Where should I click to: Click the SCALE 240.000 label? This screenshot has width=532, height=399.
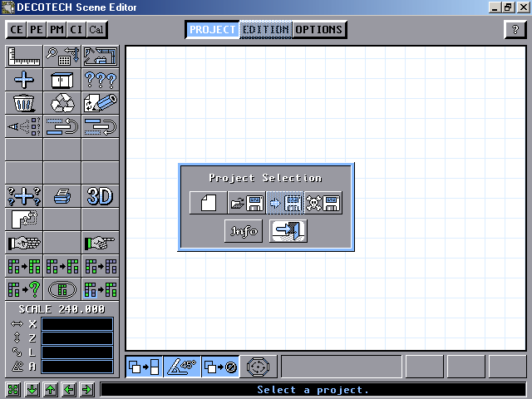(62, 309)
